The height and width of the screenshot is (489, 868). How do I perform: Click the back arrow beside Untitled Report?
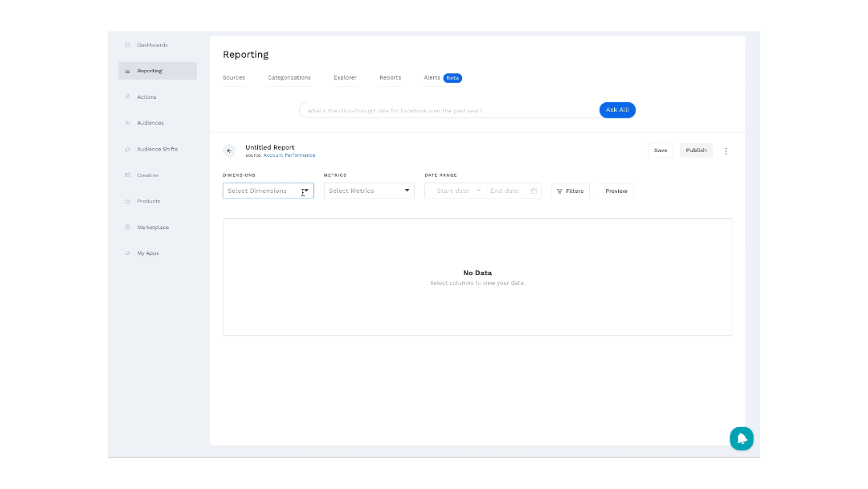coord(229,150)
